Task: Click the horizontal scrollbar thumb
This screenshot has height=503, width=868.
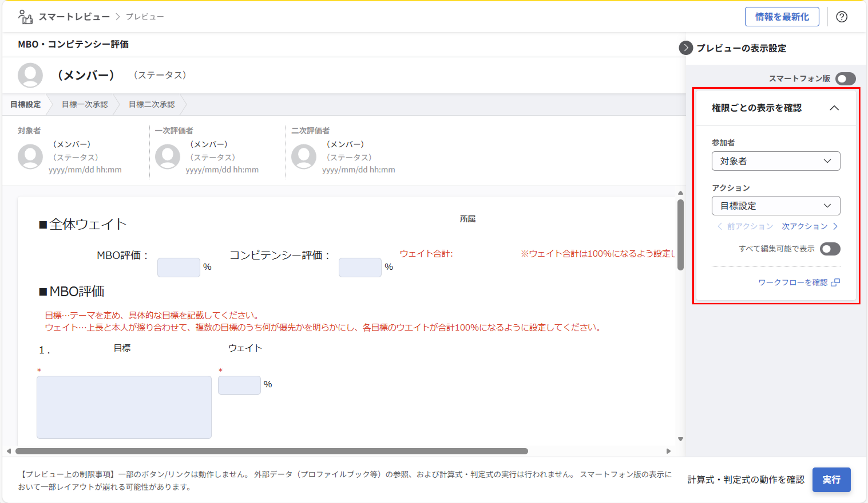Action: [271, 451]
